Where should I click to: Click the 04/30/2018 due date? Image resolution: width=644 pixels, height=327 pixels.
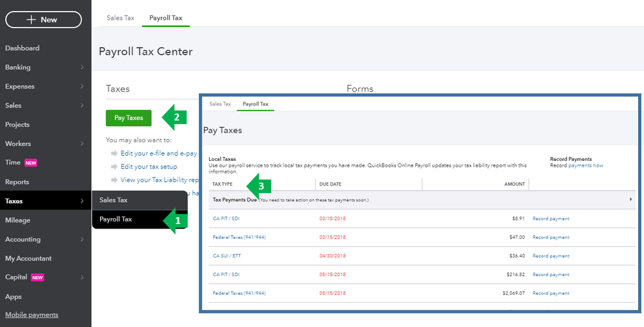[333, 256]
